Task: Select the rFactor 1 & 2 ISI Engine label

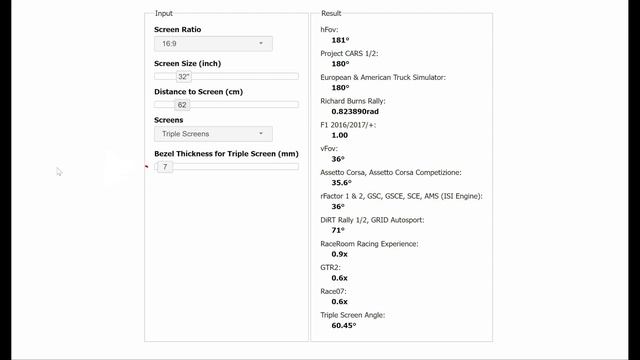Action: 401,196
